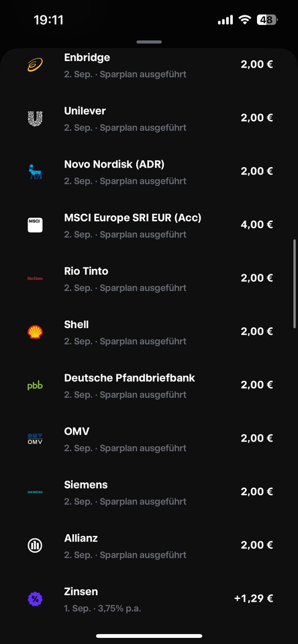Tap the green pbb logo
298x644 pixels.
[35, 386]
